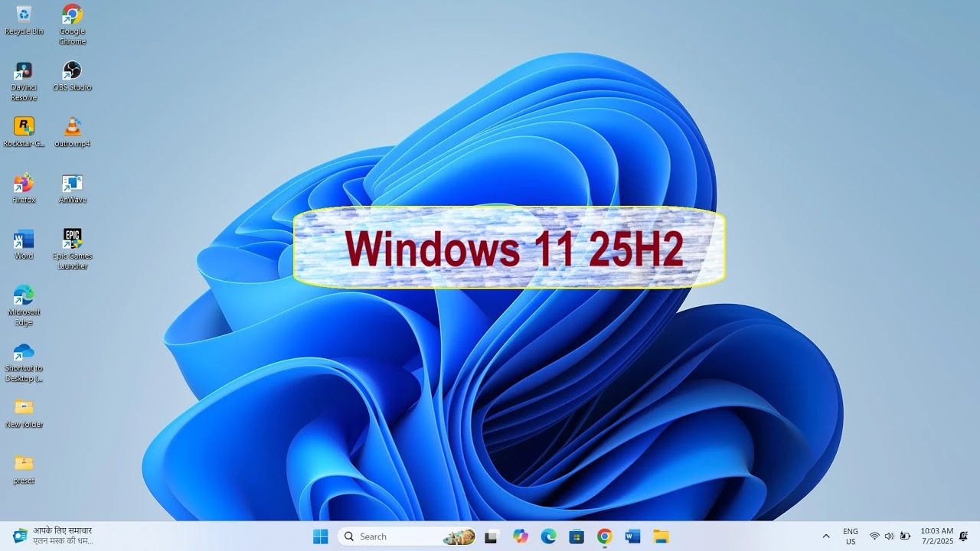This screenshot has width=980, height=551.
Task: Open the clock showing 10:03 AM
Action: [936, 536]
